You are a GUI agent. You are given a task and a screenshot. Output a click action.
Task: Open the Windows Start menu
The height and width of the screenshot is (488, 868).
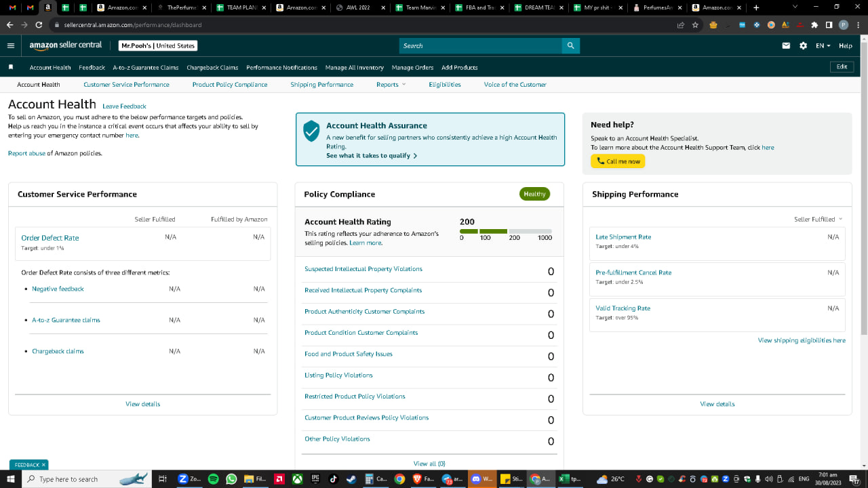tap(10, 479)
